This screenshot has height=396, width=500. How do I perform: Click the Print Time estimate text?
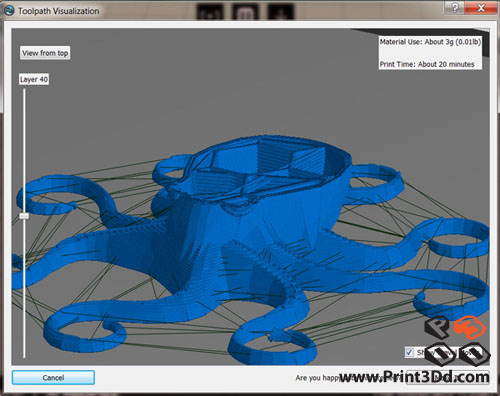click(427, 64)
